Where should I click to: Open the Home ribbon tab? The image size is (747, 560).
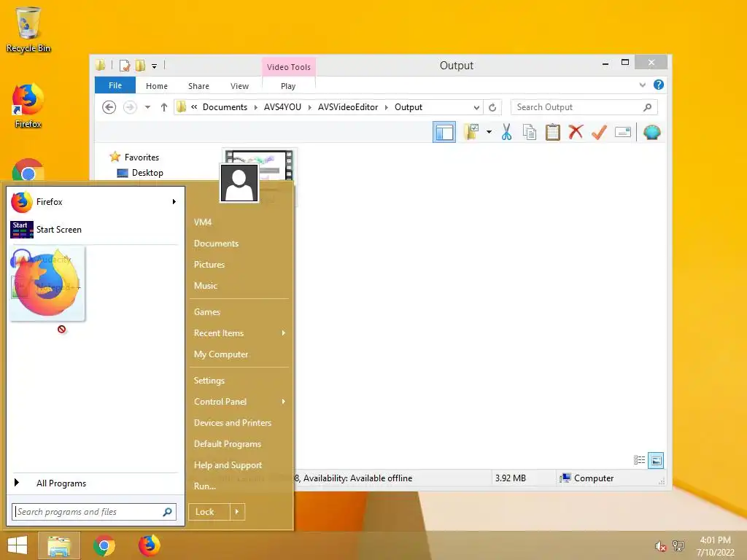(x=156, y=86)
